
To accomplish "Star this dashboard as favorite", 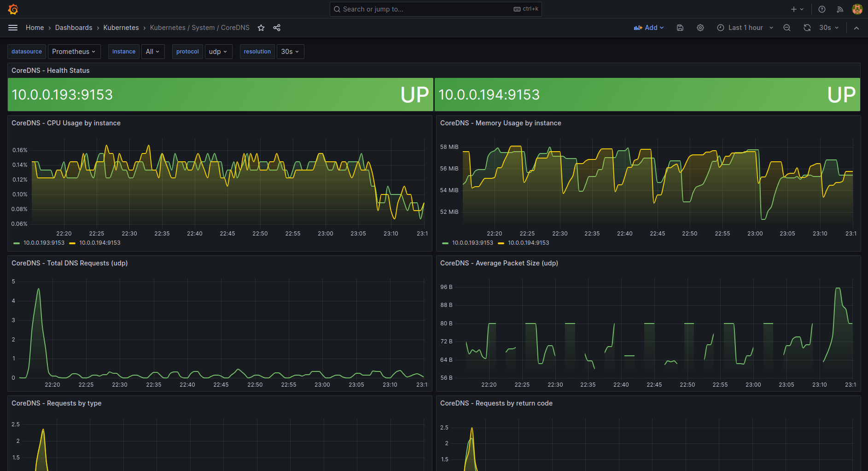I will click(x=261, y=28).
